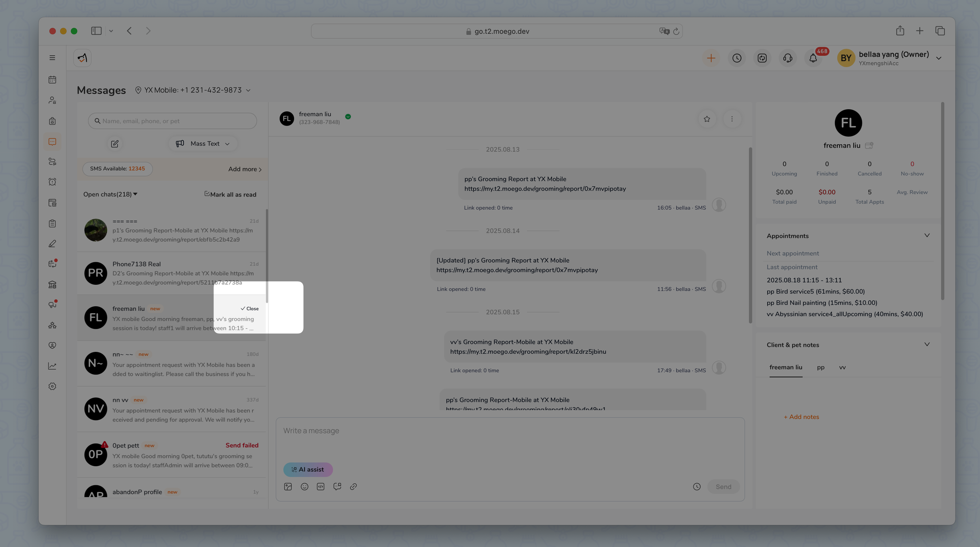
Task: Open the notifications bell
Action: (x=813, y=58)
